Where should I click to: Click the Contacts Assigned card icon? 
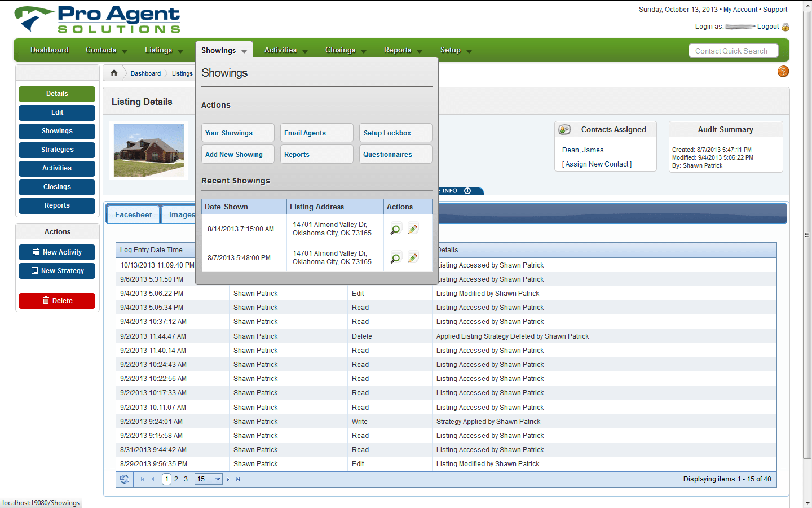tap(564, 129)
